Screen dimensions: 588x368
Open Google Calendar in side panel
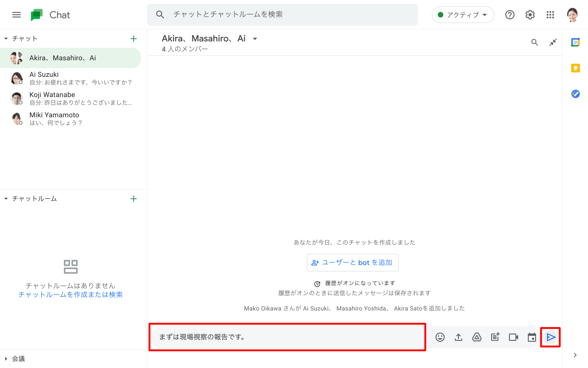[x=575, y=42]
